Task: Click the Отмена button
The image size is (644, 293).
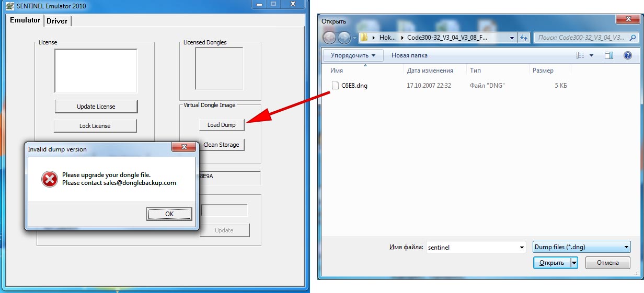Action: pos(607,263)
